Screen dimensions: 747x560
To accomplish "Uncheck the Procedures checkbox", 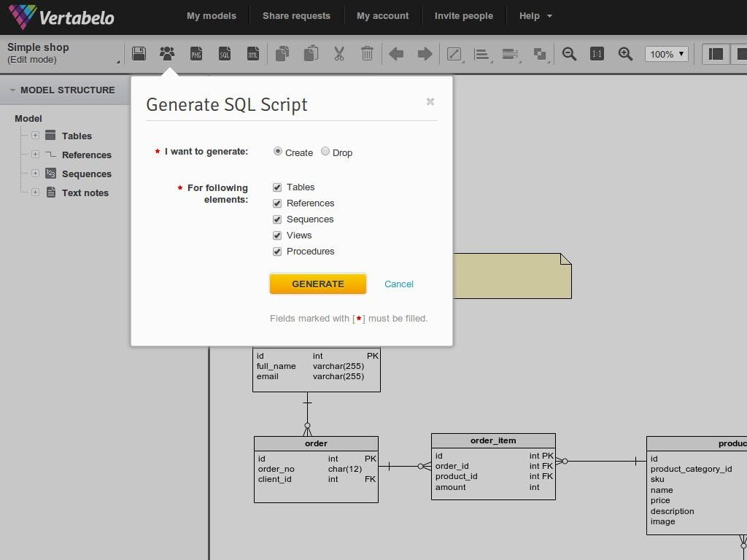I will pos(276,252).
